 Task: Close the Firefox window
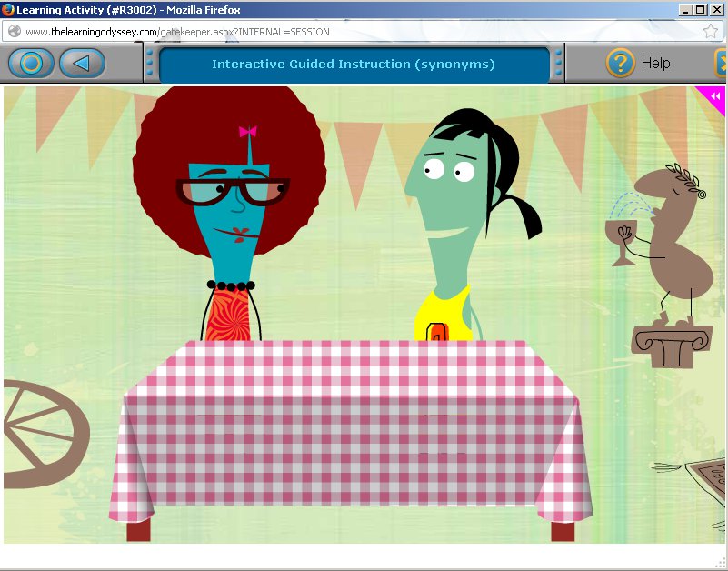click(x=716, y=9)
